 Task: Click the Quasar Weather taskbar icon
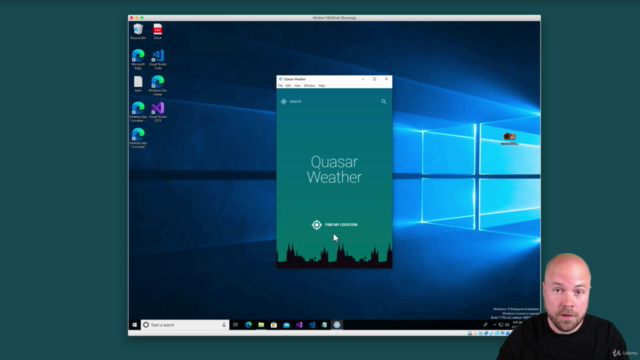(x=337, y=325)
